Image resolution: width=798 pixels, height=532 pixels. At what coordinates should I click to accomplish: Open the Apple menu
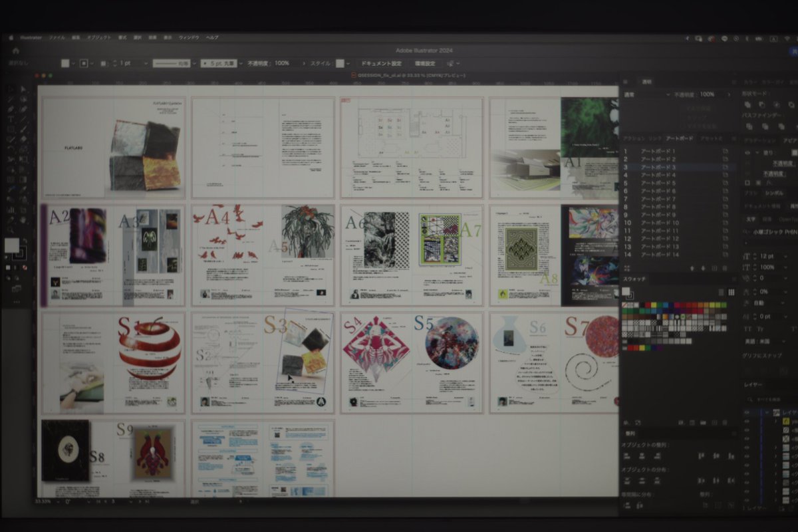[11, 38]
